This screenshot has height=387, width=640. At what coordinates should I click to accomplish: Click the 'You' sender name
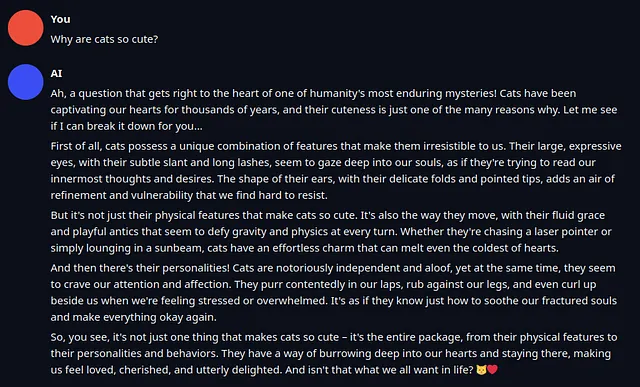(x=60, y=19)
